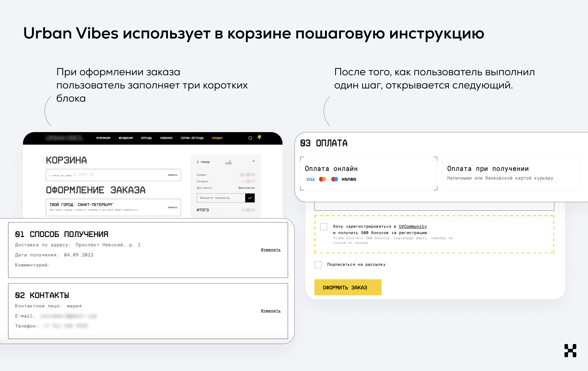Click the Введите промокод input field
The image size is (588, 371).
pyautogui.click(x=220, y=198)
